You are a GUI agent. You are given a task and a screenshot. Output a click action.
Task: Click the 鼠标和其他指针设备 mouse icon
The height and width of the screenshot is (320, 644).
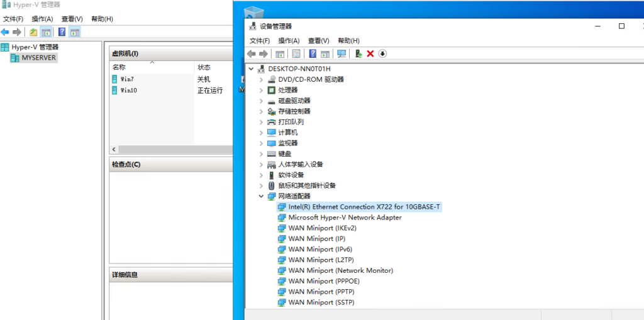click(271, 185)
